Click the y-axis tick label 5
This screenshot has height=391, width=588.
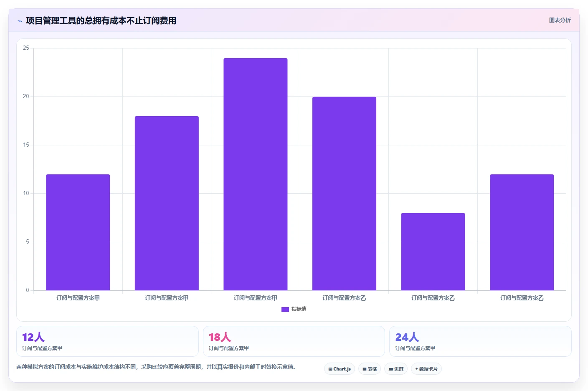click(28, 242)
